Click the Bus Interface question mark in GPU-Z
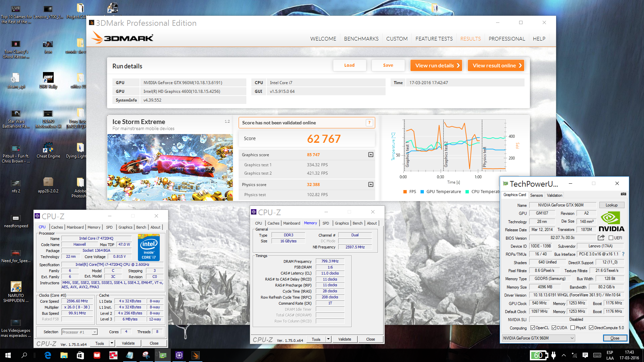Image resolution: width=644 pixels, height=362 pixels. (x=623, y=254)
